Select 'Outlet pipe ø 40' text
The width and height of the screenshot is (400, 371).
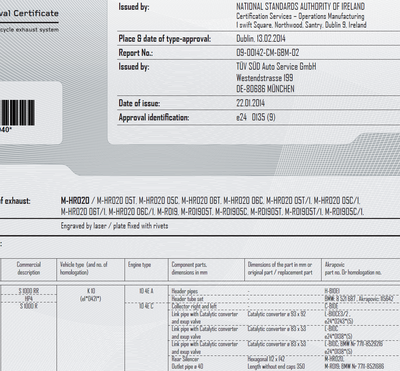[x=187, y=366]
